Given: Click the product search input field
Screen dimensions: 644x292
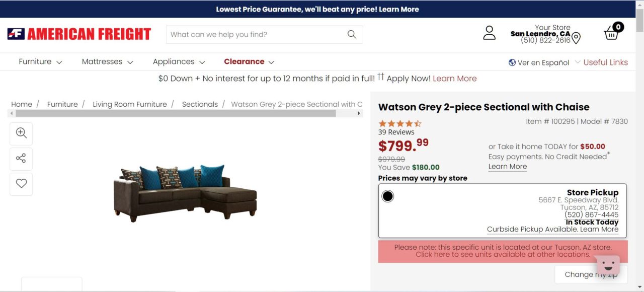Looking at the screenshot, I should tap(257, 34).
